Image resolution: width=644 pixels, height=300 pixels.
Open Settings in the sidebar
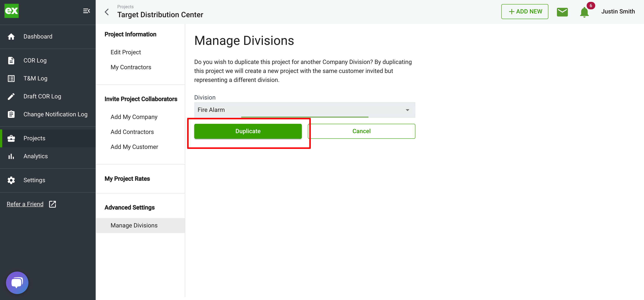(x=48, y=180)
